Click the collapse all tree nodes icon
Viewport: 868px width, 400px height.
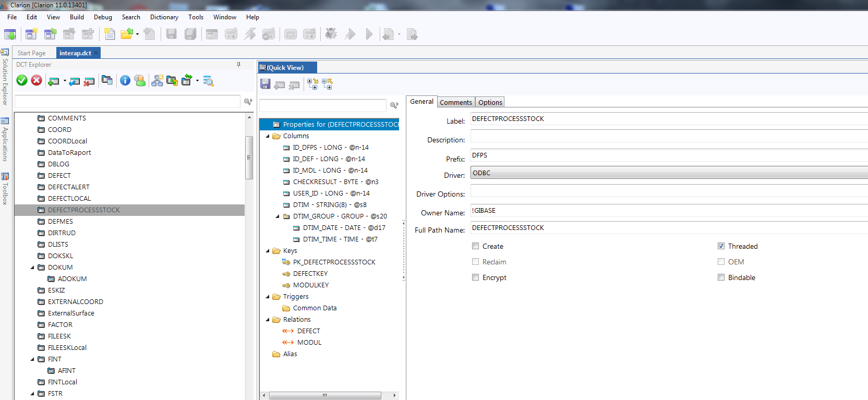tap(327, 84)
